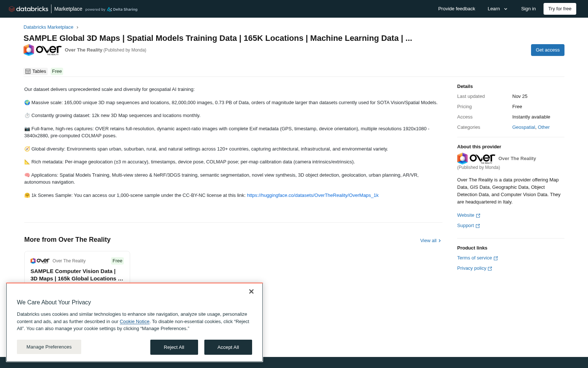
Task: Click Reject All cookies button
Action: tap(174, 347)
